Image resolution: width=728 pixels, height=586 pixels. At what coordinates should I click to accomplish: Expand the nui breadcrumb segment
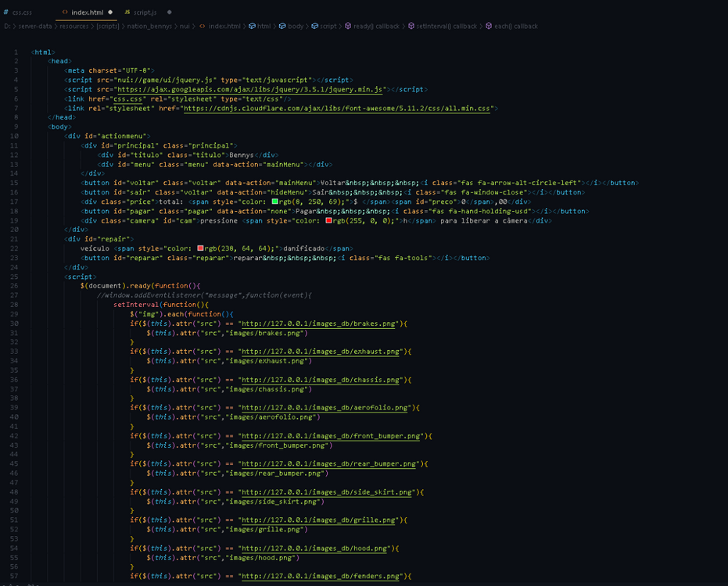pos(186,27)
